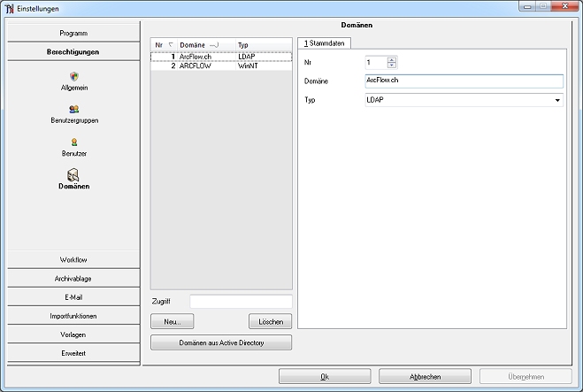The height and width of the screenshot is (392, 583).
Task: Click the Übernehmen button
Action: tap(525, 376)
